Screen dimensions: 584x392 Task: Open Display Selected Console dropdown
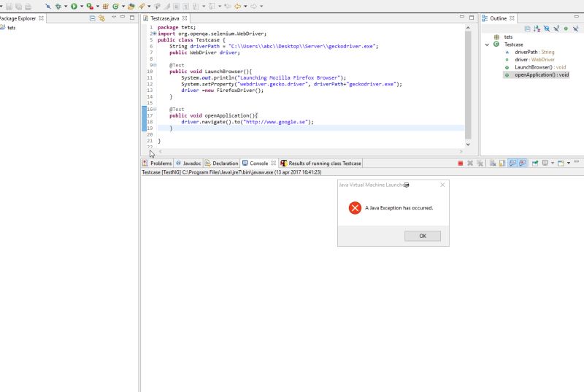(553, 163)
